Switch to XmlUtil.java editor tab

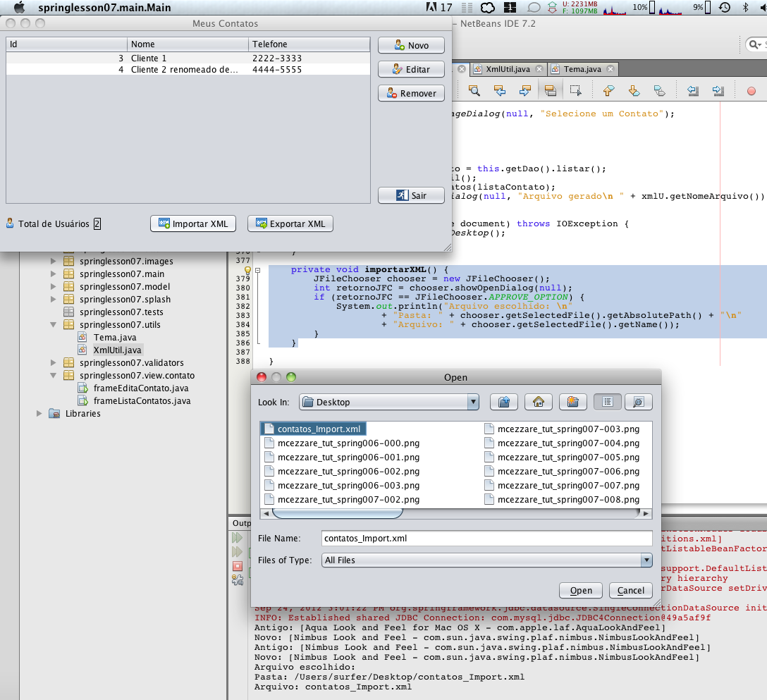tap(508, 69)
